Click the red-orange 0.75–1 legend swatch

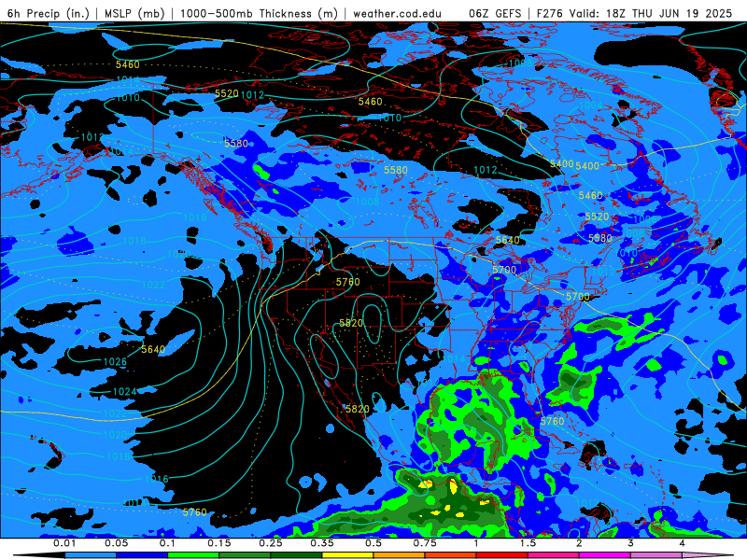[x=451, y=555]
